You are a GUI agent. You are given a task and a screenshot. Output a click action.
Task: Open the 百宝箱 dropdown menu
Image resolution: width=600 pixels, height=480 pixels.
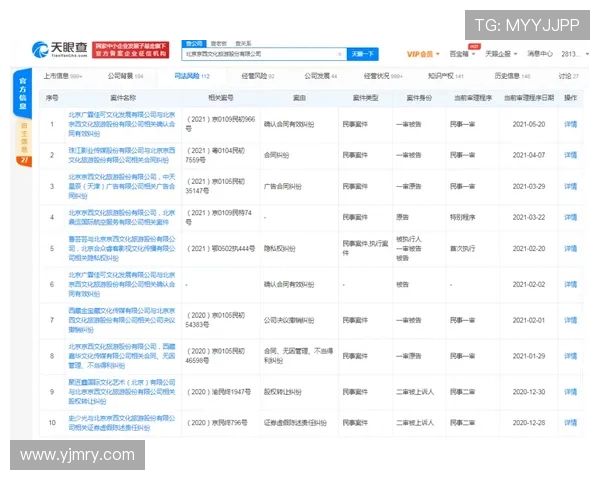pos(462,54)
